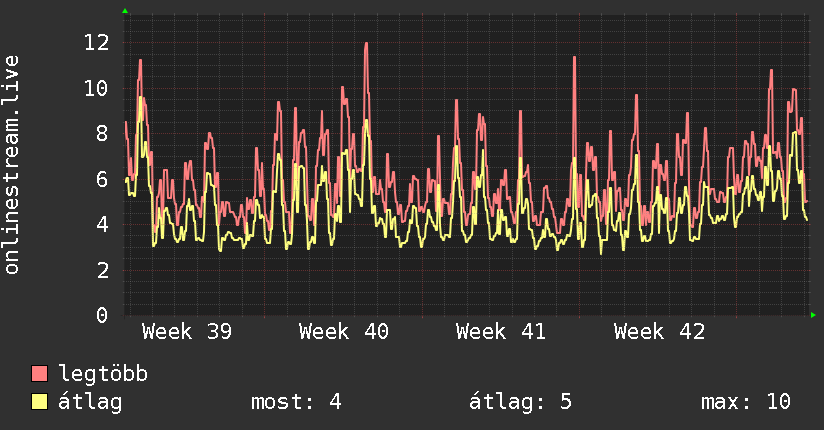Click the onlinestream.live vertical axis title

click(x=11, y=165)
